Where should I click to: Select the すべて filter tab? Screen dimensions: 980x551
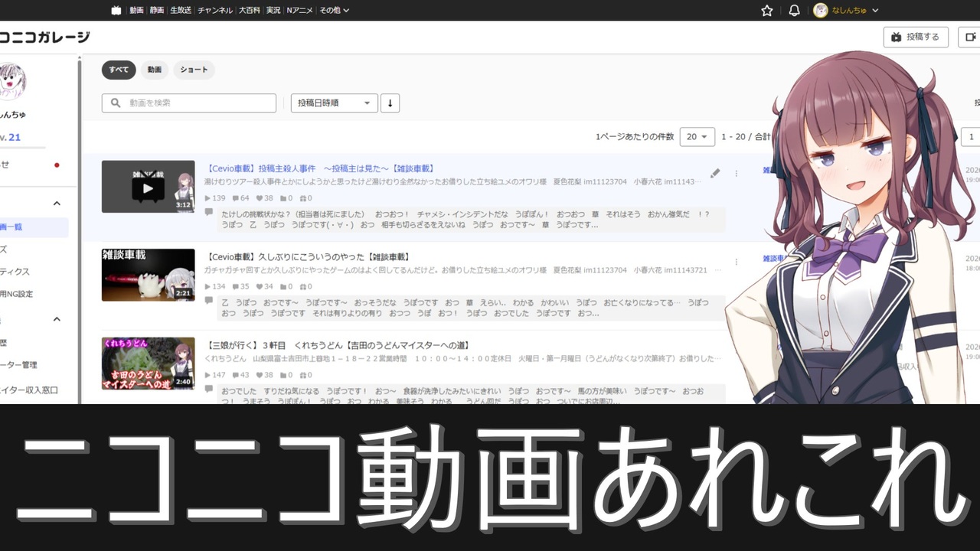119,70
